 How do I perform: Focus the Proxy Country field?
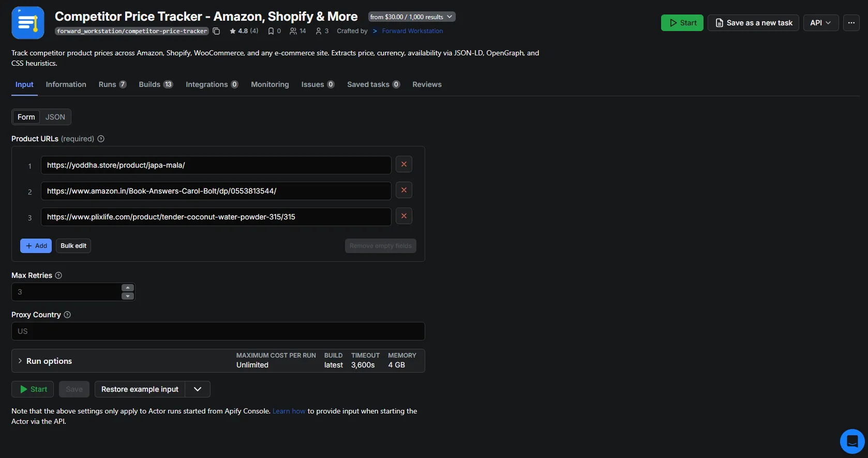click(218, 331)
